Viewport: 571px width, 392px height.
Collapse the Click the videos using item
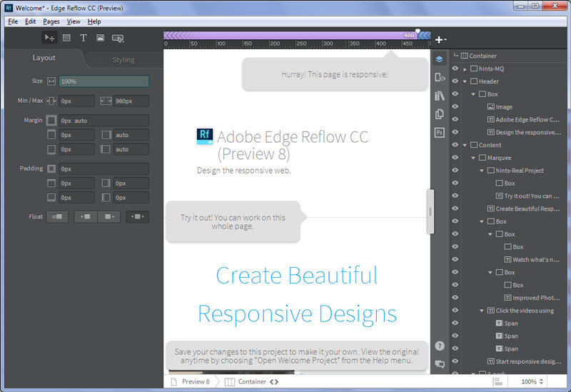pyautogui.click(x=481, y=311)
